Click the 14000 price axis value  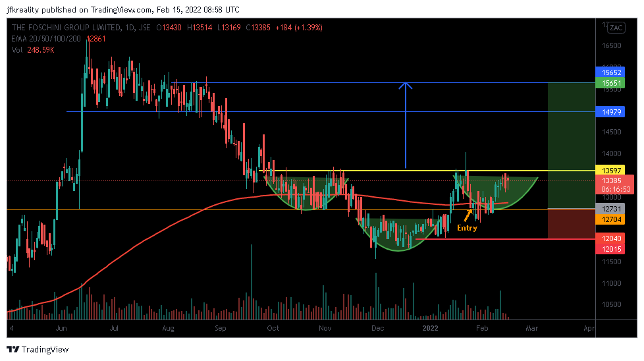coord(612,153)
